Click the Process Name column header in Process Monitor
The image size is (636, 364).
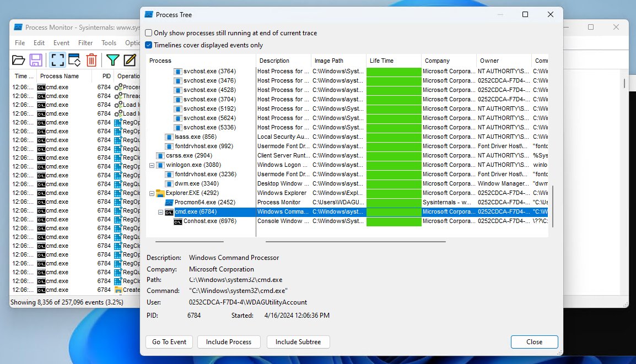tap(64, 76)
